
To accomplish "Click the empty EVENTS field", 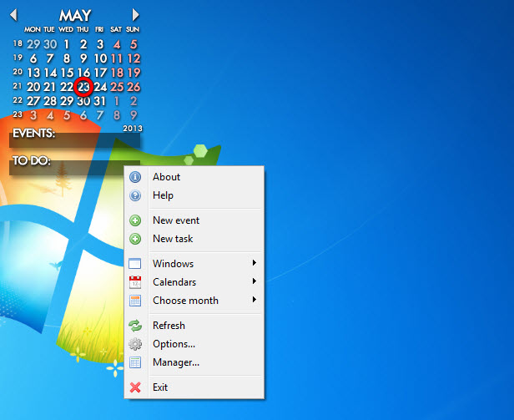I will (75, 141).
